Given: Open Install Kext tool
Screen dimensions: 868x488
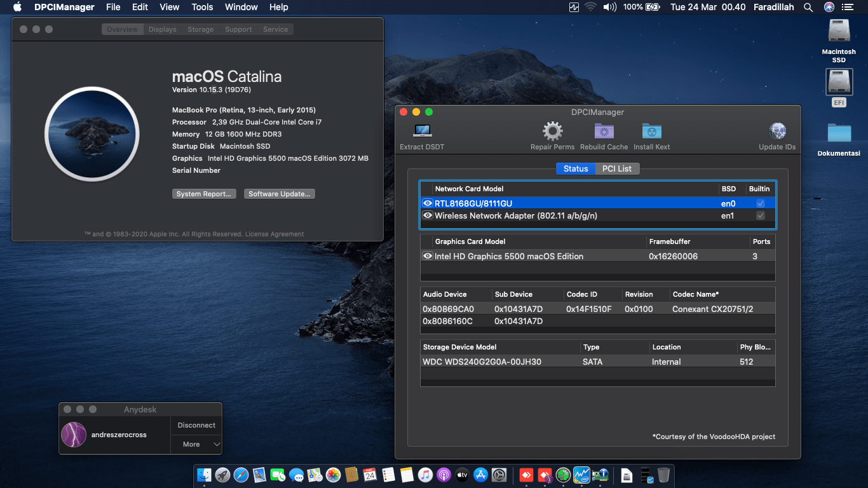Looking at the screenshot, I should tap(651, 132).
